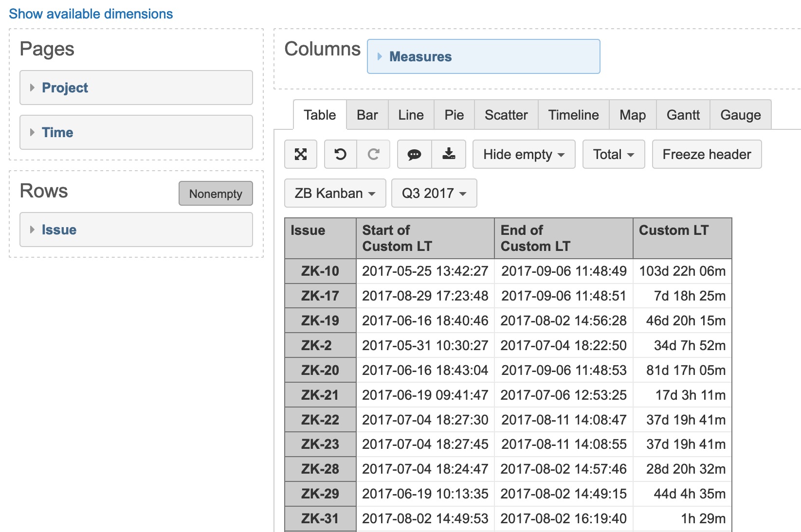
Task: Select the ZK-23 issue row header
Action: pos(320,444)
